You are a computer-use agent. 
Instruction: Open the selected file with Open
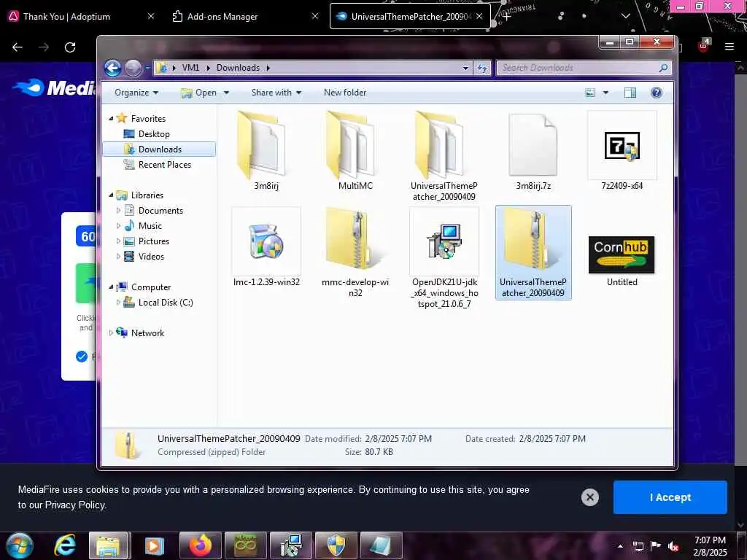(198, 93)
